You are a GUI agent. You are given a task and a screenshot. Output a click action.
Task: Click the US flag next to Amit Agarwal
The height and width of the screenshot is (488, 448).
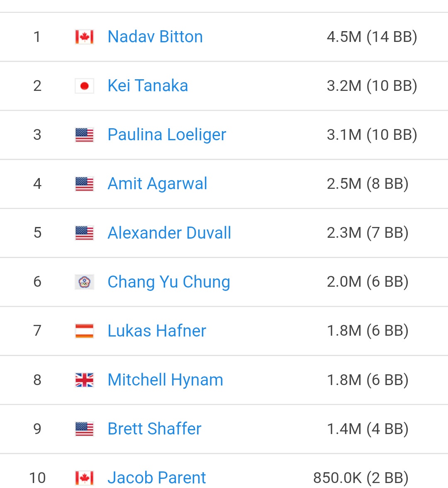(84, 184)
